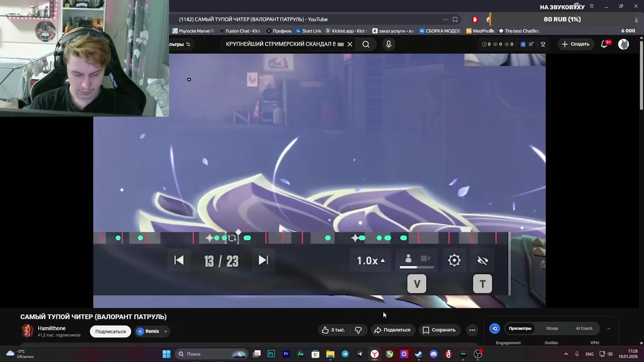Switch the ENG input language
This screenshot has width=644, height=362.
pos(590,354)
